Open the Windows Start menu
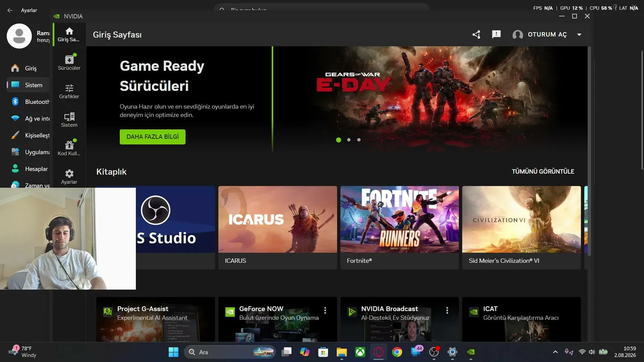 coord(174,352)
